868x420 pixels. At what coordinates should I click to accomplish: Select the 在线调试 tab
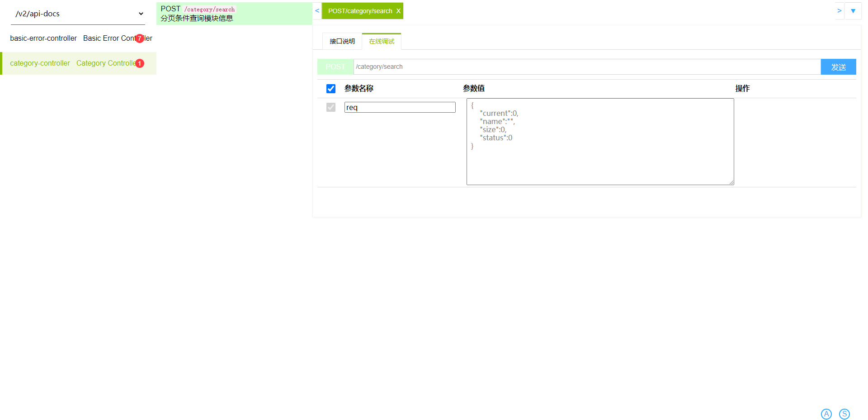[x=381, y=41]
